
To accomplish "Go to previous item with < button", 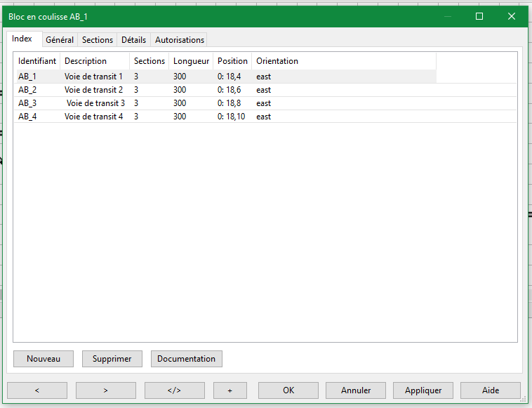I will (37, 390).
